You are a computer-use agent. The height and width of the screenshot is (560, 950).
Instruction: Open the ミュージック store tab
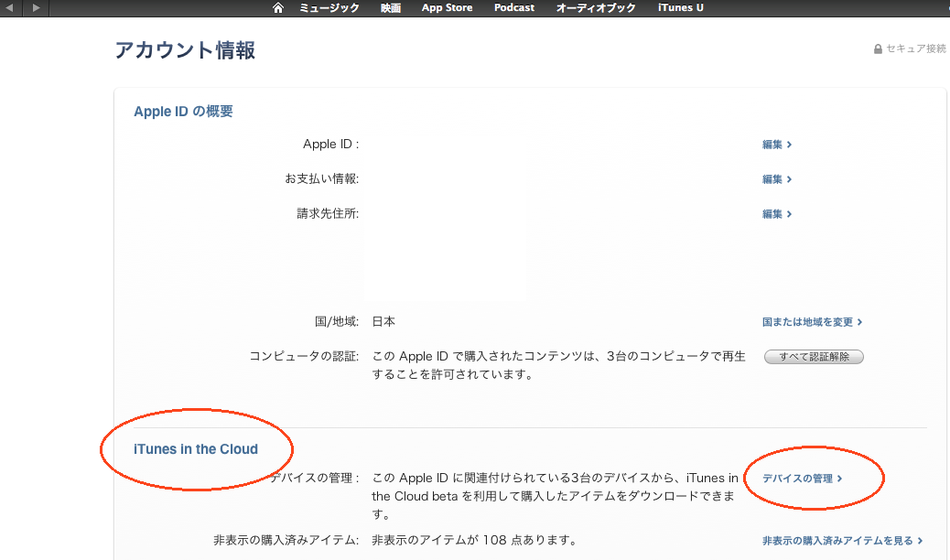(329, 8)
